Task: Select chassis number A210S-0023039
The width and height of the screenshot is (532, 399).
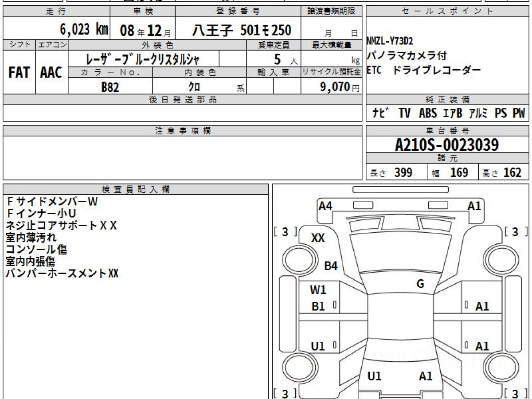Action: click(447, 145)
